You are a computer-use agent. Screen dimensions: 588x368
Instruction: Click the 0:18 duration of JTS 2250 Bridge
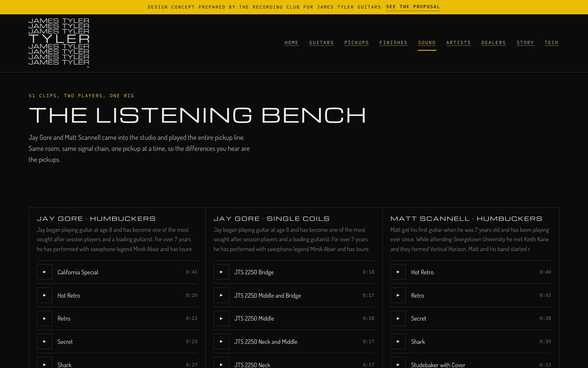tap(368, 272)
